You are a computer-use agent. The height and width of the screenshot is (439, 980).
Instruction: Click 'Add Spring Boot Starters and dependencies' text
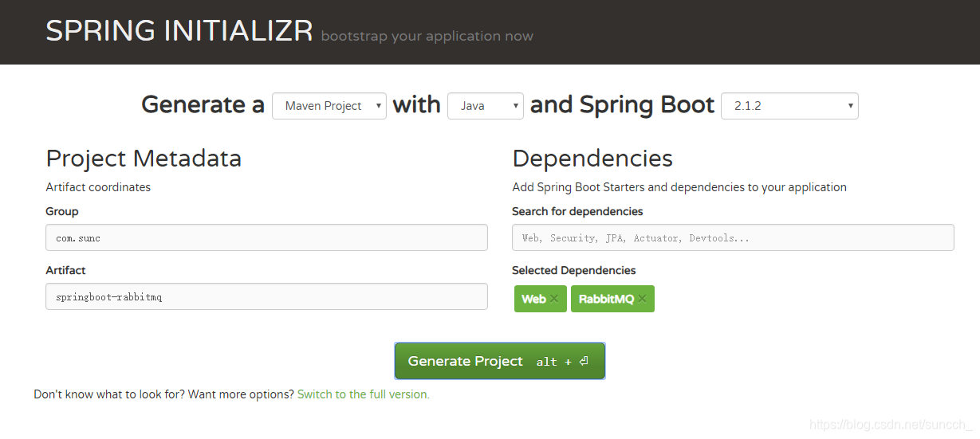(679, 187)
